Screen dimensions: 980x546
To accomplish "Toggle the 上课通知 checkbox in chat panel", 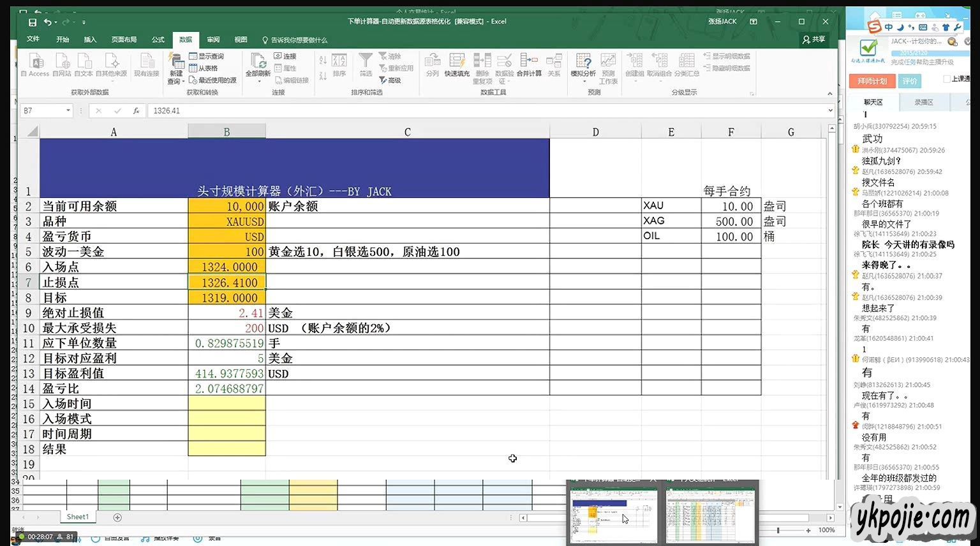I will pyautogui.click(x=947, y=79).
